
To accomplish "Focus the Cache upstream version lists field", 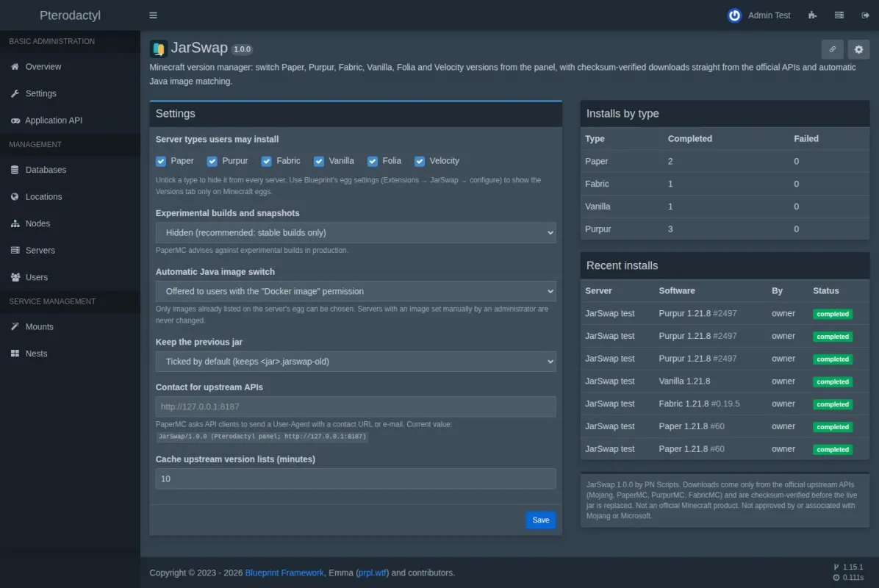I will point(356,478).
